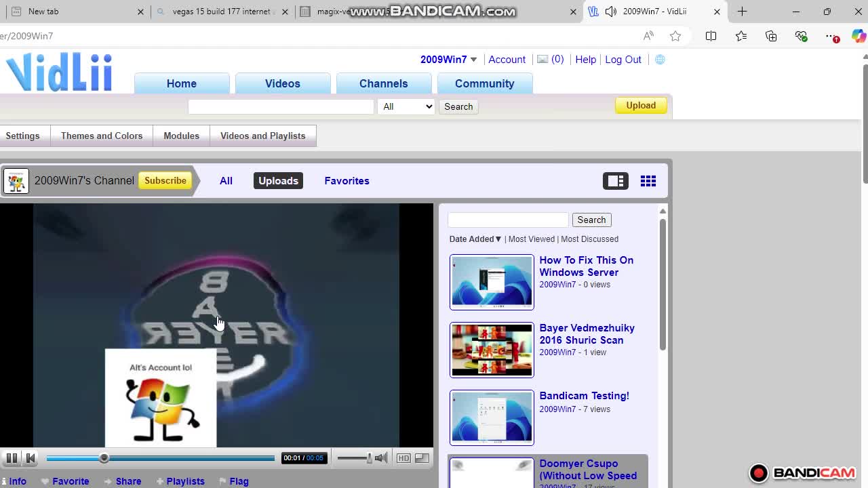Image resolution: width=868 pixels, height=488 pixels.
Task: Expand the 2009Win7 username dropdown
Action: click(448, 60)
